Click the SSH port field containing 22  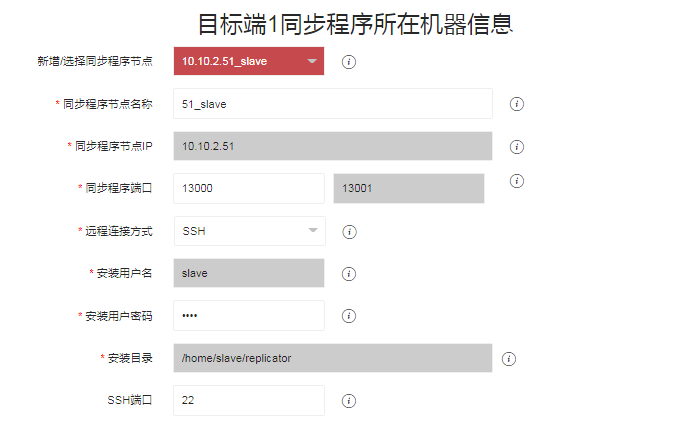(x=249, y=400)
